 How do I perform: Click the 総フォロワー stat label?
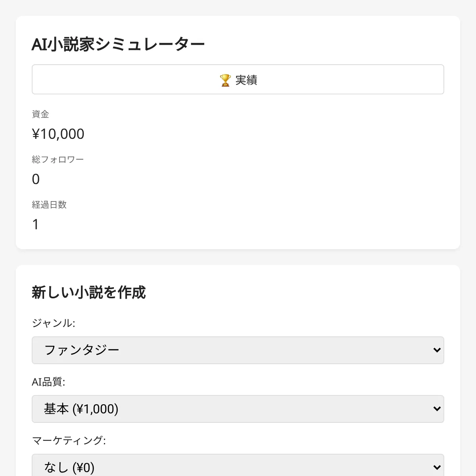pos(58,159)
